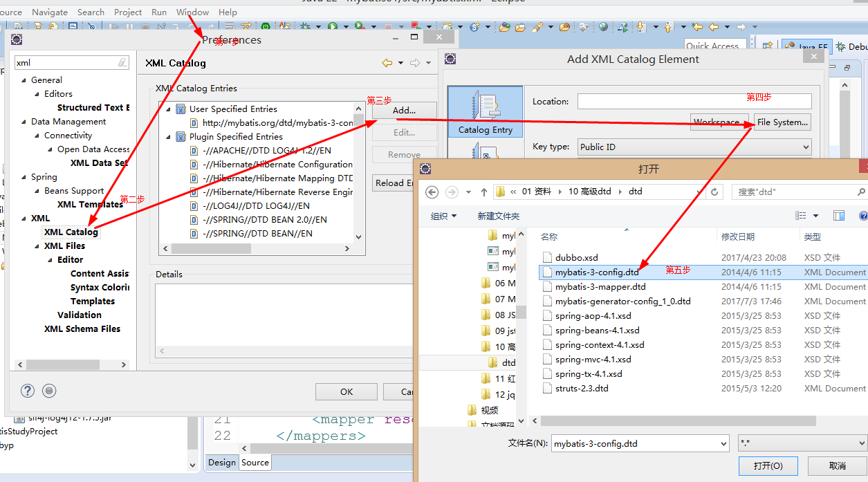Click the Plugin Specified Entries catalog icon
Image resolution: width=868 pixels, height=482 pixels.
click(181, 136)
